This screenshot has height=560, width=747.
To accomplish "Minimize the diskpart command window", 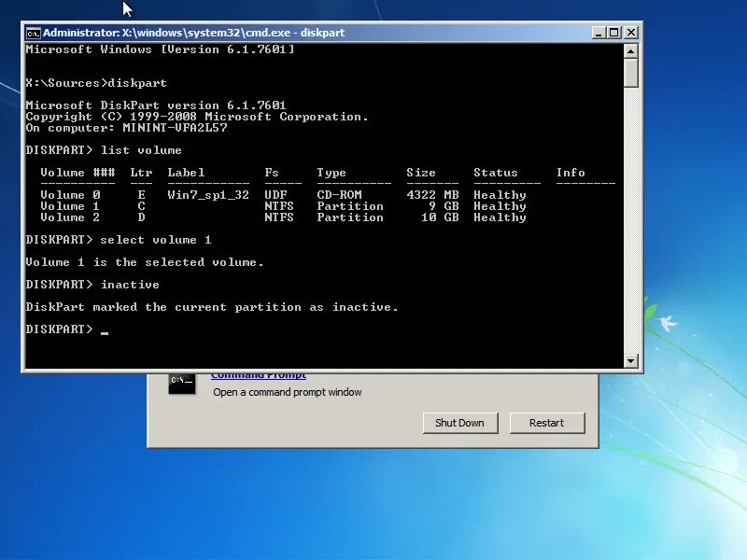I will pos(599,33).
